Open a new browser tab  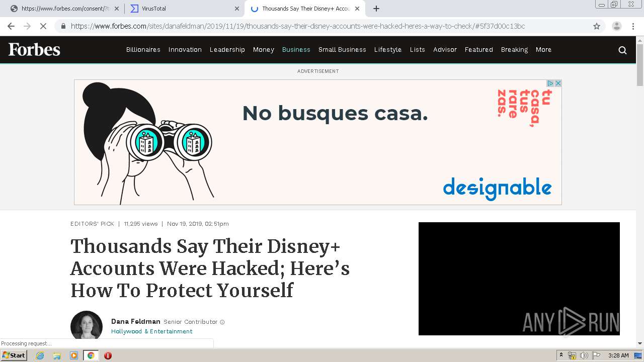click(x=376, y=9)
